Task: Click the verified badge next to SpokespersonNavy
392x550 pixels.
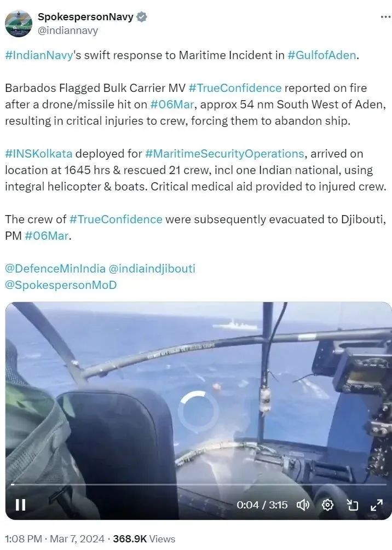Action: coord(141,17)
